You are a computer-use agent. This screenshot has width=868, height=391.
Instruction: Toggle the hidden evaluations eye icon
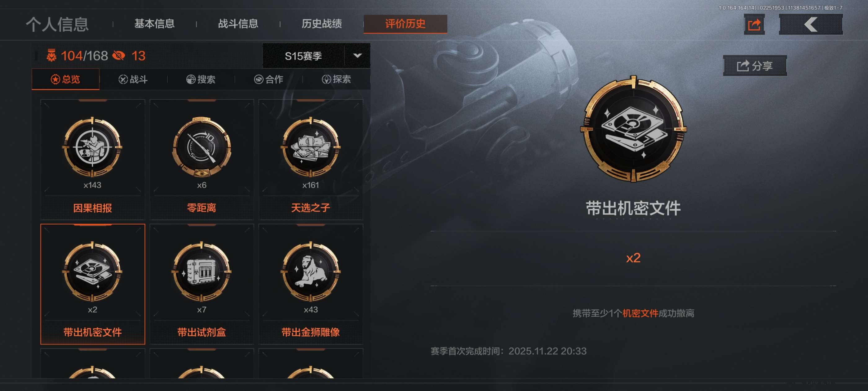click(x=119, y=56)
